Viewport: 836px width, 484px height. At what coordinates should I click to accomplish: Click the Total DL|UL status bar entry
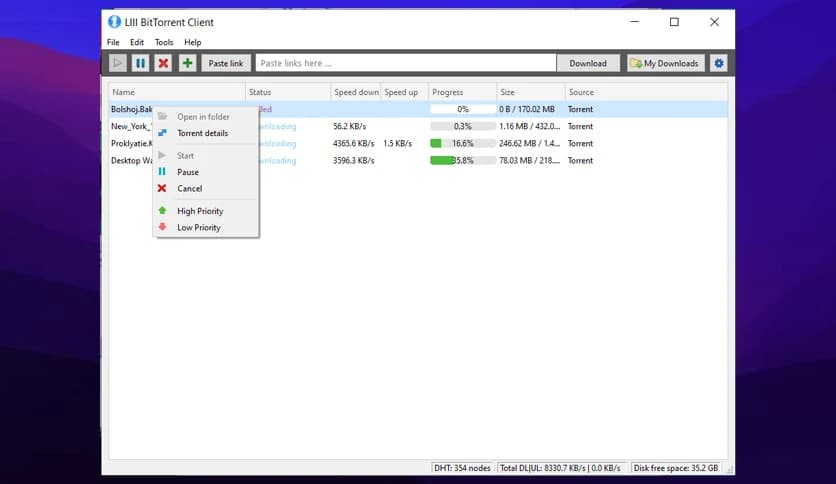pyautogui.click(x=560, y=468)
